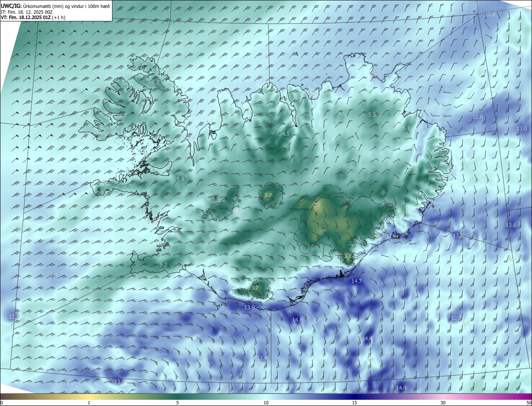The image size is (532, 406).
Task: Click the 5.5 value label
Action: pyautogui.click(x=372, y=115)
